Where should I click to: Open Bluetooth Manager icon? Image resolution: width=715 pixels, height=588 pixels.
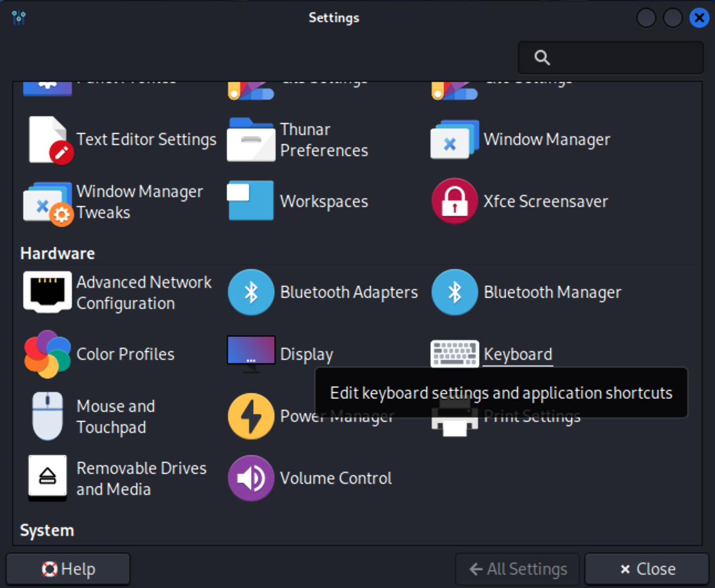click(454, 292)
